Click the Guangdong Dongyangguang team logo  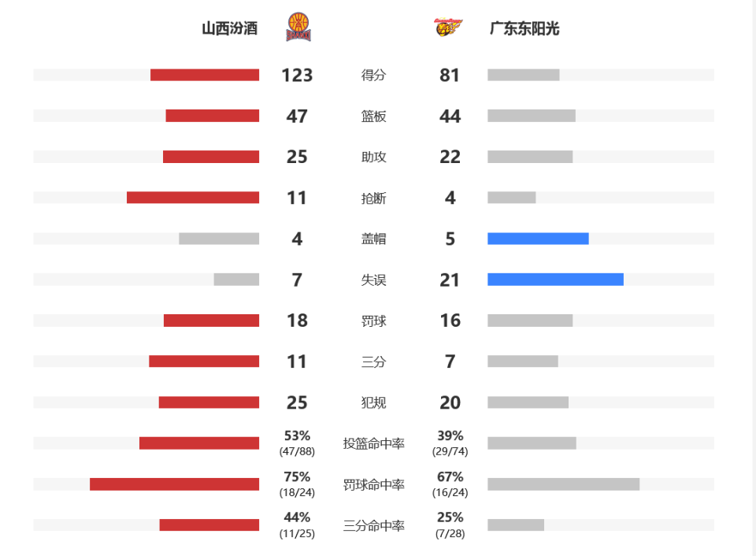pos(448,28)
